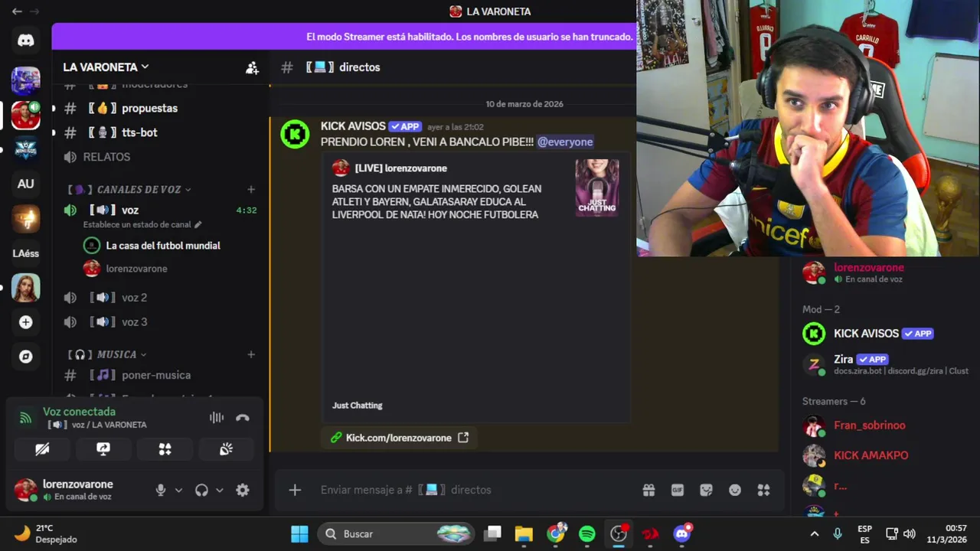Viewport: 980px width, 551px height.
Task: Open Chrome from taskbar
Action: click(x=556, y=533)
